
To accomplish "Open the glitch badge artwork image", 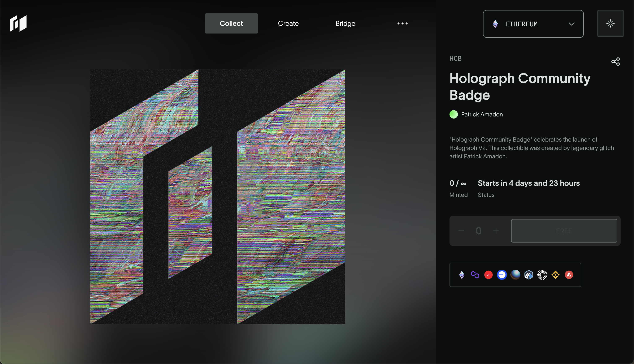I will (218, 197).
